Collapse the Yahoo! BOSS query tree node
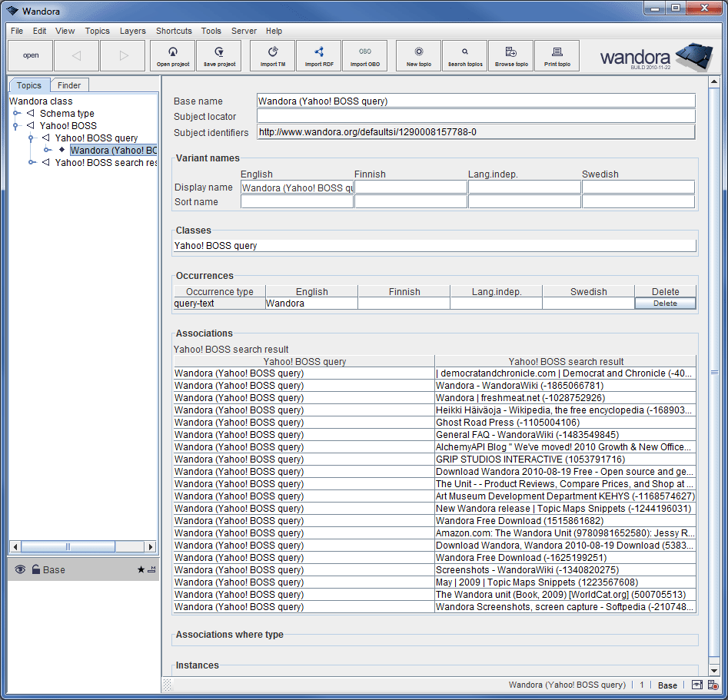Viewport: 728px width, 700px height. (x=29, y=138)
